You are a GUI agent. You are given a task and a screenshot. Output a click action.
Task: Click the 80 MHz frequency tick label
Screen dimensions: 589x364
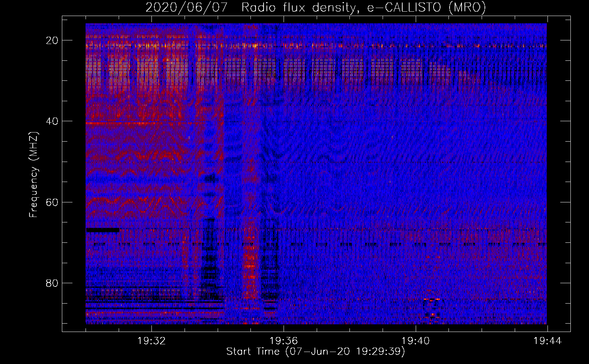52,283
